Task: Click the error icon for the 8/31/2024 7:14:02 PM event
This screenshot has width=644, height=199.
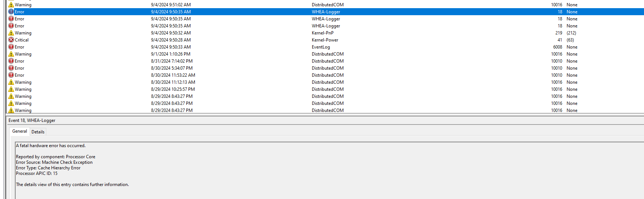Action: pos(11,61)
